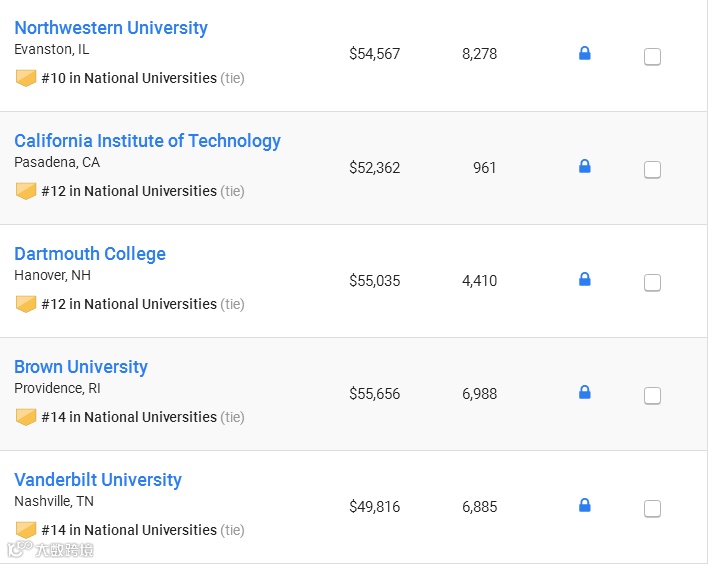708x564 pixels.
Task: Click the ranking badge icon under Northwestern University
Action: (x=26, y=78)
